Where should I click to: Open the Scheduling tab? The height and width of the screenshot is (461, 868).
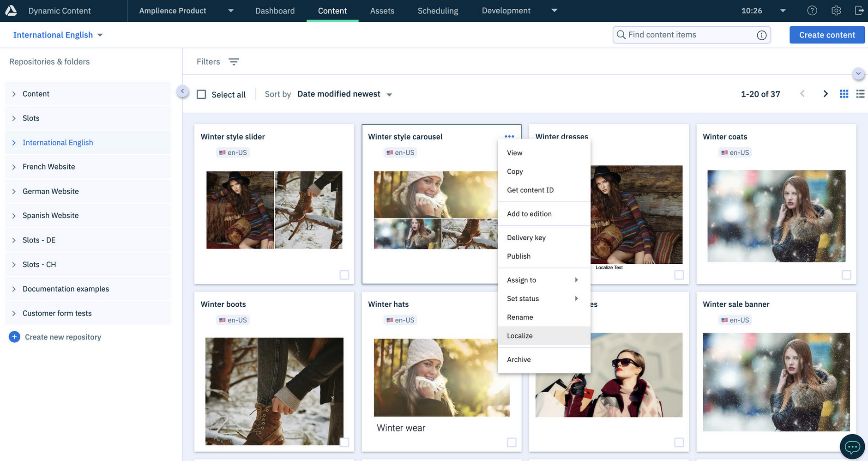coord(438,11)
